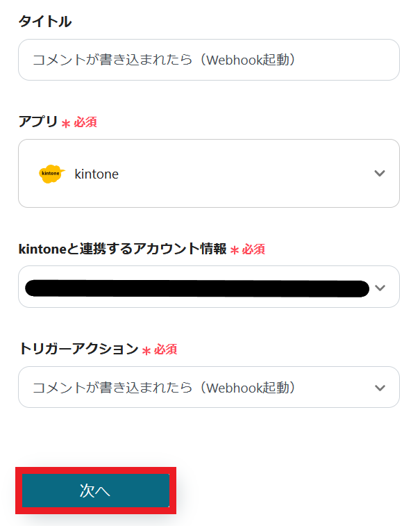Click the kintoneと連携するアカウント情報 label

point(122,249)
